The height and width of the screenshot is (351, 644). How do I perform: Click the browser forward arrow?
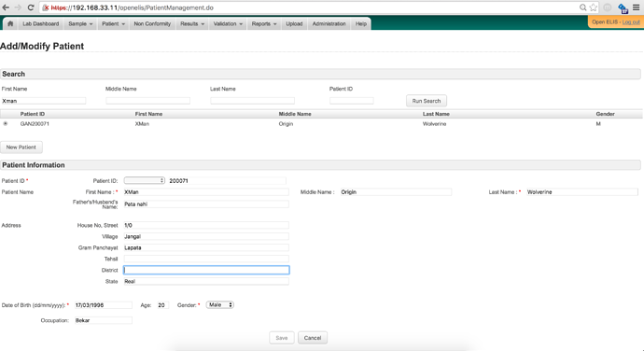[18, 7]
